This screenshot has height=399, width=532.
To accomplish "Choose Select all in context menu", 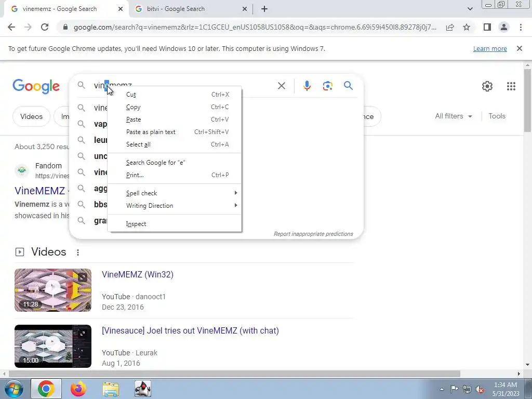I will [175, 144].
